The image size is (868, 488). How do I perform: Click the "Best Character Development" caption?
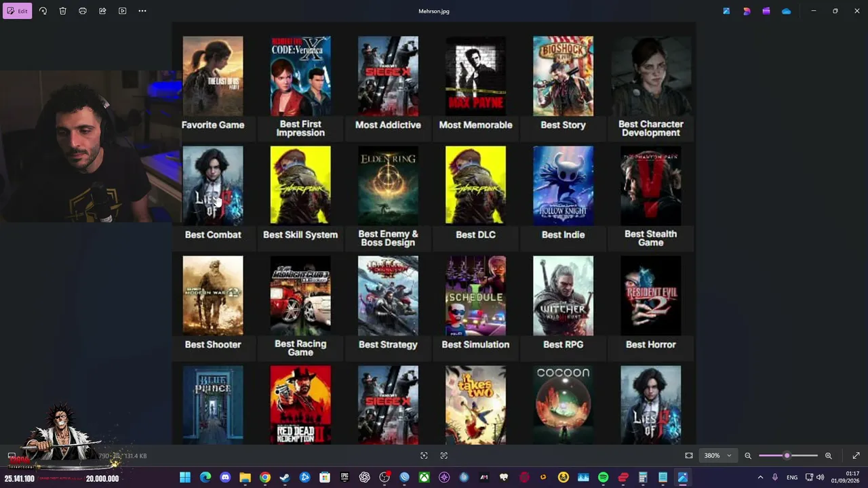click(x=651, y=128)
